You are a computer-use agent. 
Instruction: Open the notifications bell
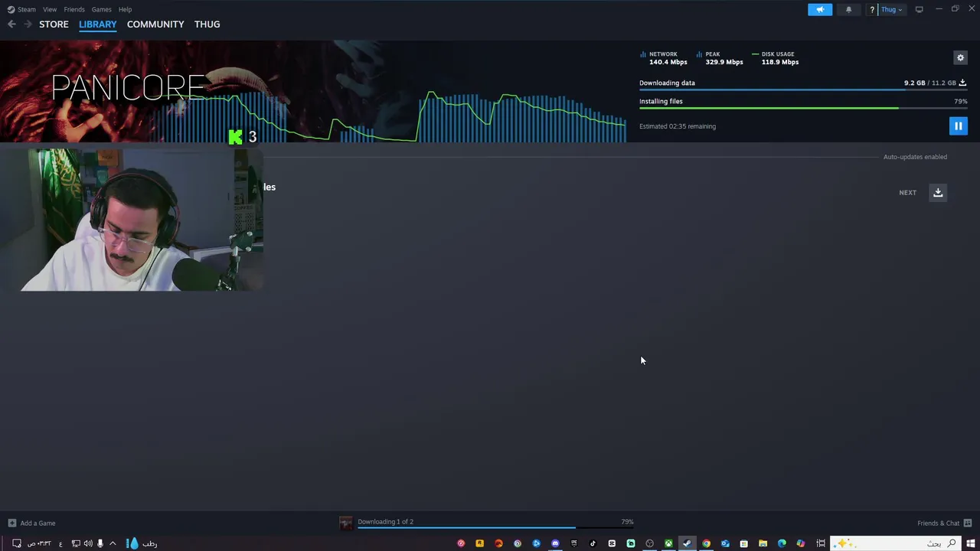point(848,9)
